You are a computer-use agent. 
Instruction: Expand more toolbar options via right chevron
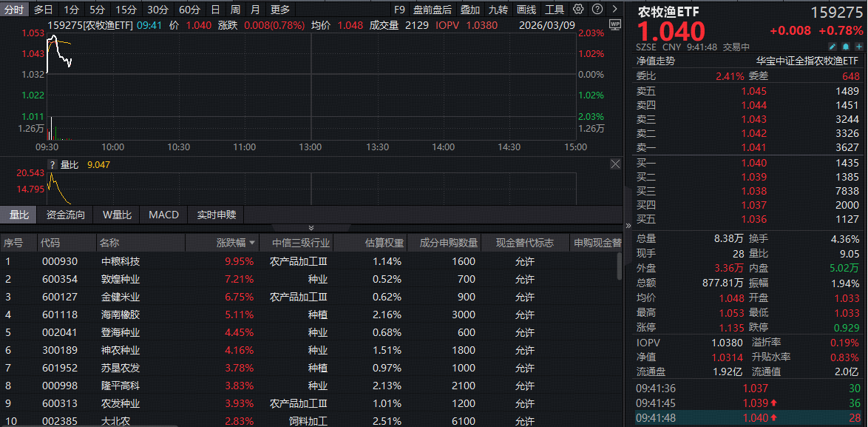point(614,8)
